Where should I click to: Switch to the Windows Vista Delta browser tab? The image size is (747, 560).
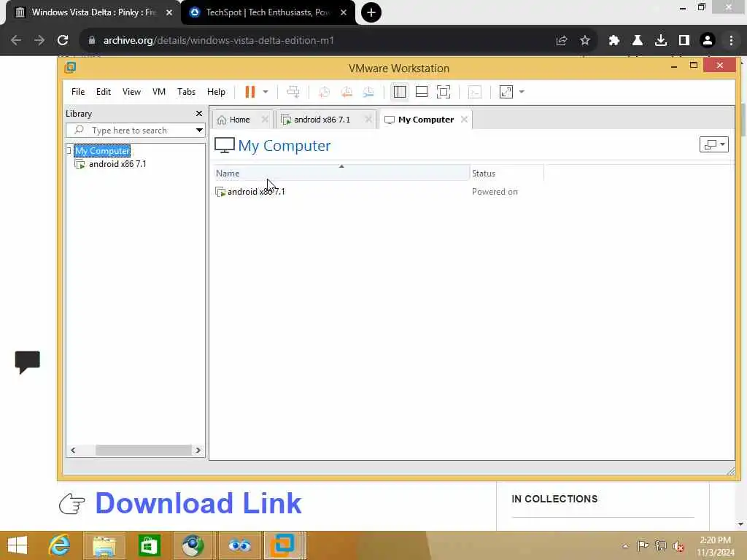(93, 12)
